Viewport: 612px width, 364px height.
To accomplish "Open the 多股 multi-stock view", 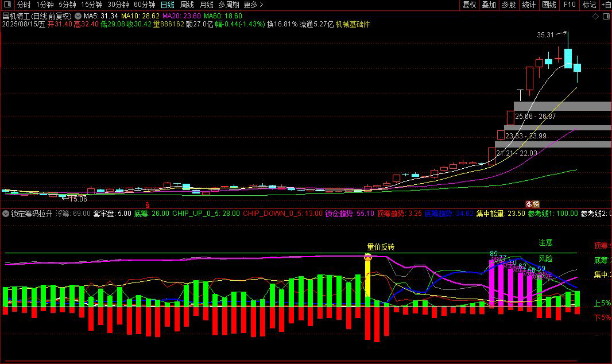I will point(509,5).
